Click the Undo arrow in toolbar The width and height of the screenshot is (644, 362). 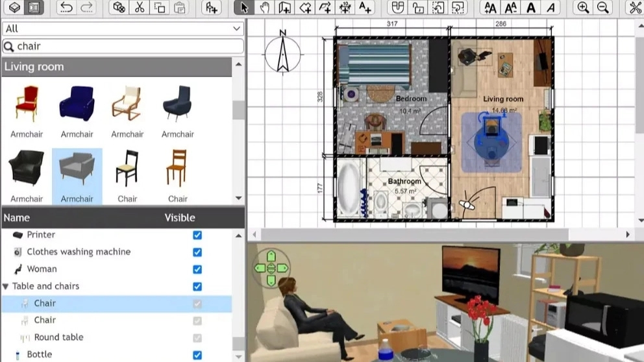pyautogui.click(x=66, y=8)
